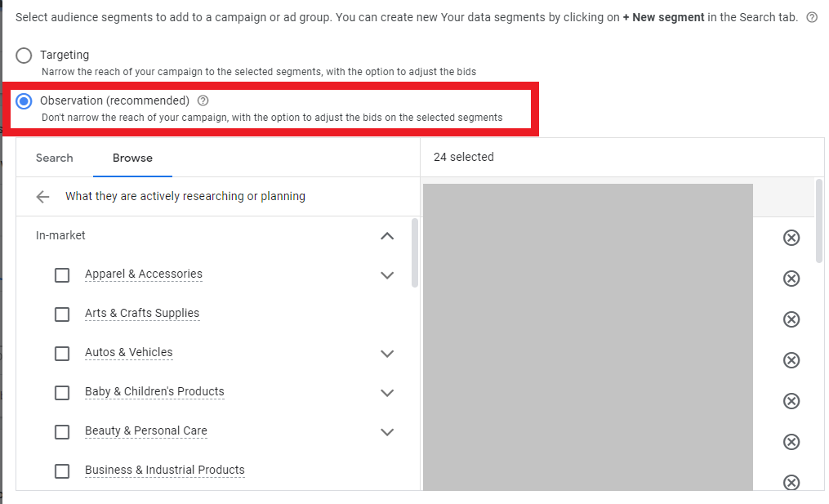
Task: Open the Arts & Crafts Supplies segment link
Action: click(x=141, y=313)
